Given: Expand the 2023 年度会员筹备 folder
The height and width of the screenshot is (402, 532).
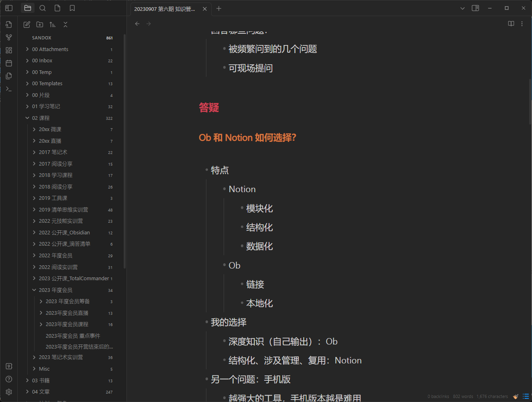Looking at the screenshot, I should (x=41, y=301).
